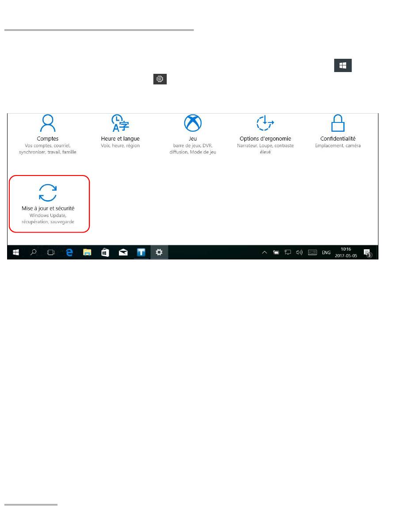Show hidden tray icons chevron
Image resolution: width=420 pixels, height=522 pixels.
pyautogui.click(x=264, y=253)
